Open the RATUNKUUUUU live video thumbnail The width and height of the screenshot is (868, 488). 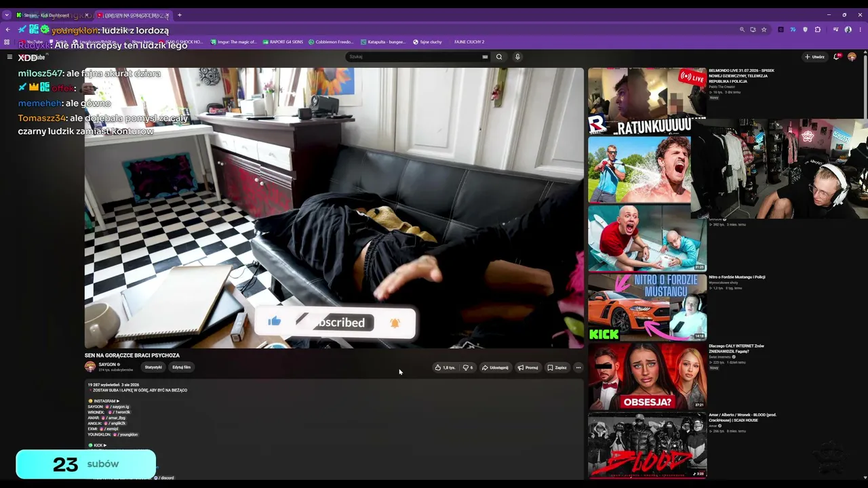click(x=647, y=100)
